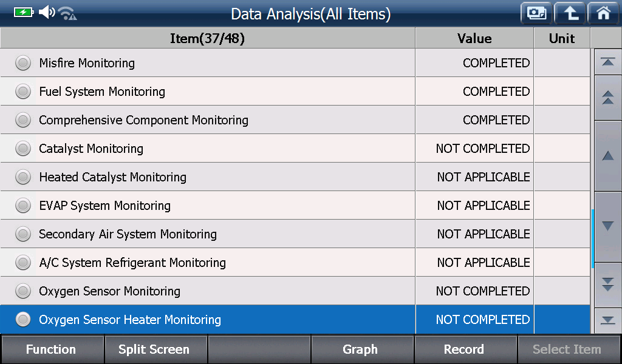Jump to the top of the list
This screenshot has height=364, width=622.
coord(607,62)
